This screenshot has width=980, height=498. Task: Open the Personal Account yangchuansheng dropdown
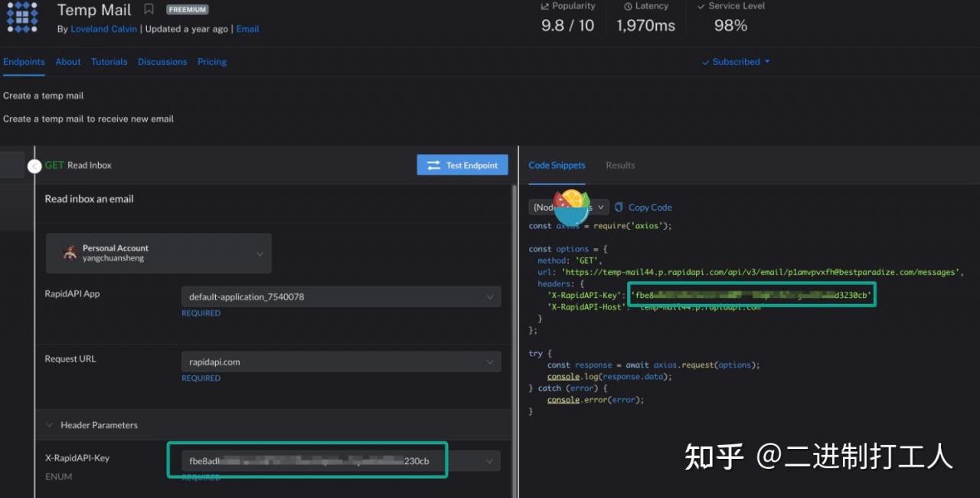[x=158, y=254]
